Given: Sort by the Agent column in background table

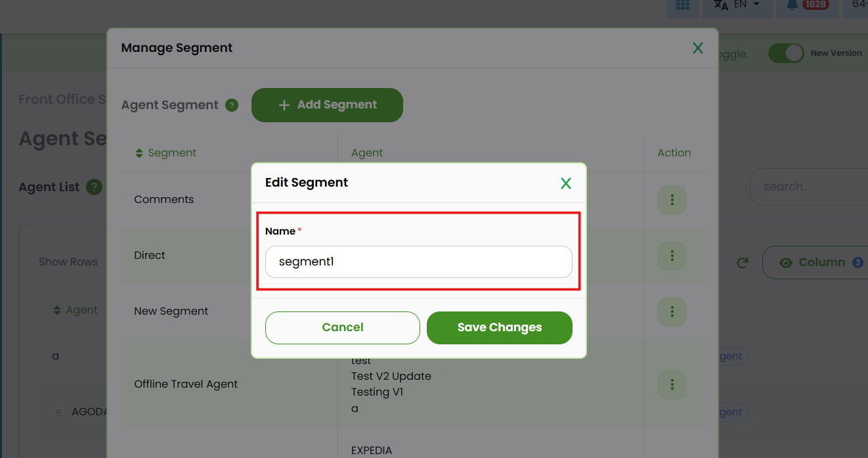Looking at the screenshot, I should point(75,310).
